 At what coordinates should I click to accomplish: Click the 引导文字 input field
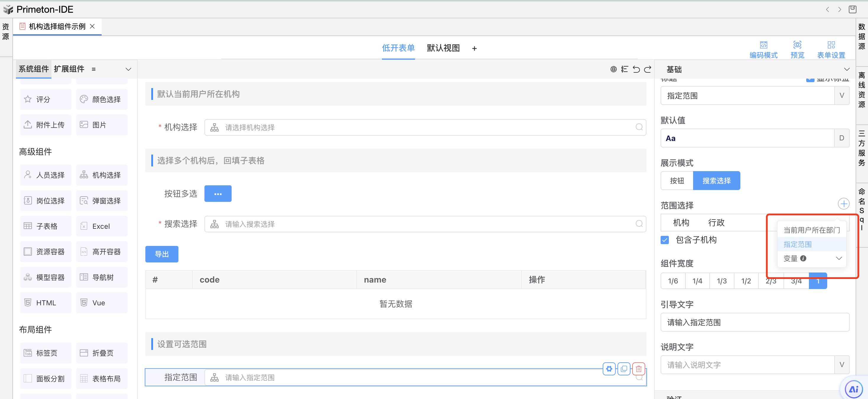[755, 322]
